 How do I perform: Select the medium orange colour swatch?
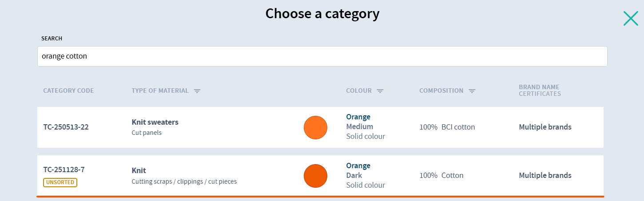point(315,127)
